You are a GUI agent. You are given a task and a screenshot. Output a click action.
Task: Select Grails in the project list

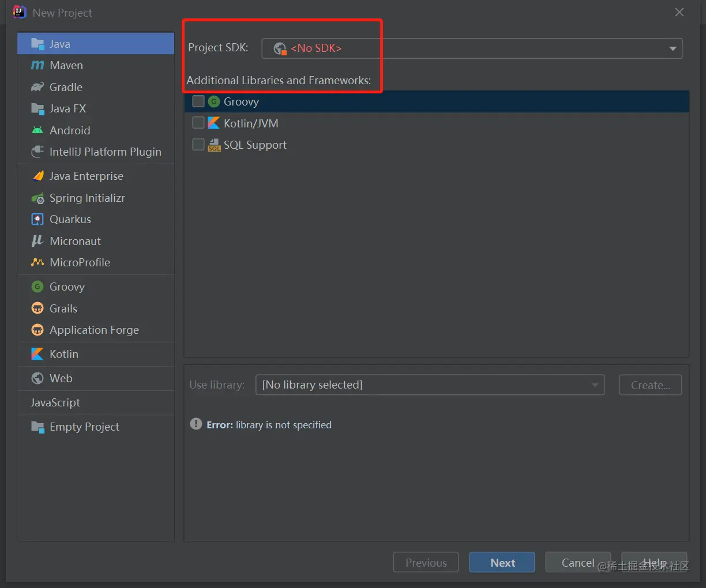coord(96,308)
